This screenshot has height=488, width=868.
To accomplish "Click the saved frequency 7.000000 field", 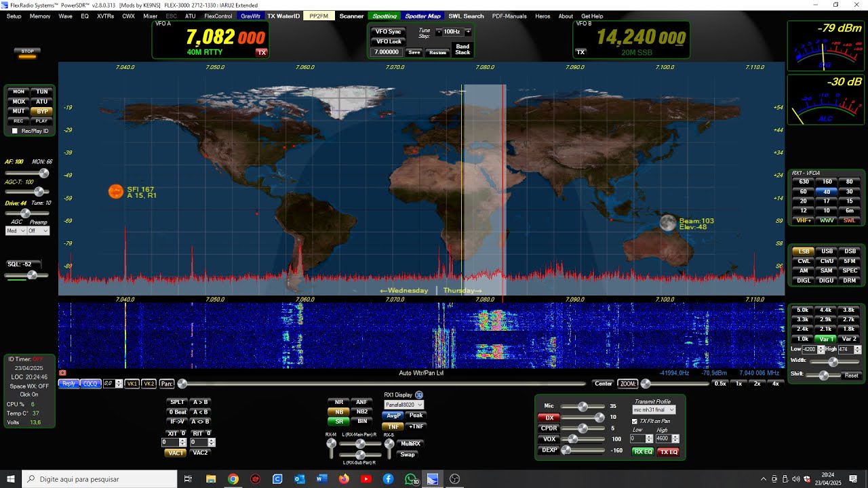I will click(387, 52).
